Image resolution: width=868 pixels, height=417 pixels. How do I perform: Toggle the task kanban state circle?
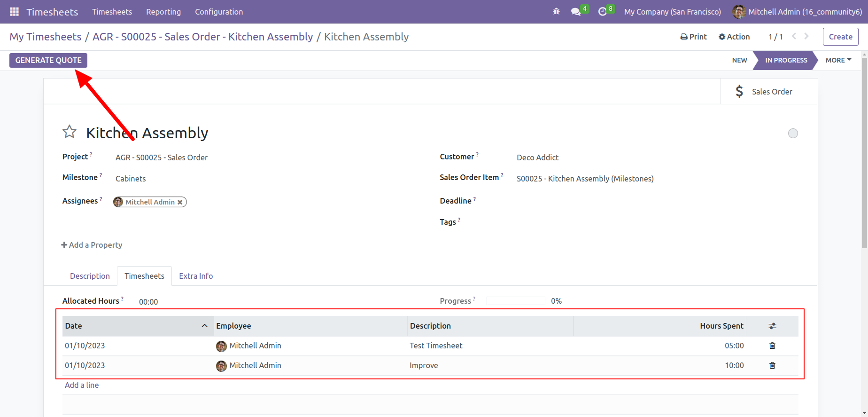(793, 134)
